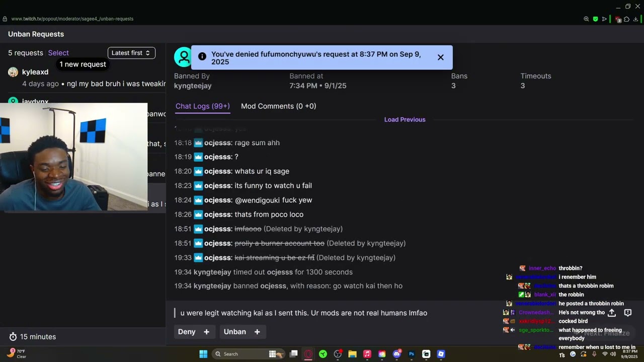Close the denied request notification banner
The image size is (644, 362).
click(441, 57)
